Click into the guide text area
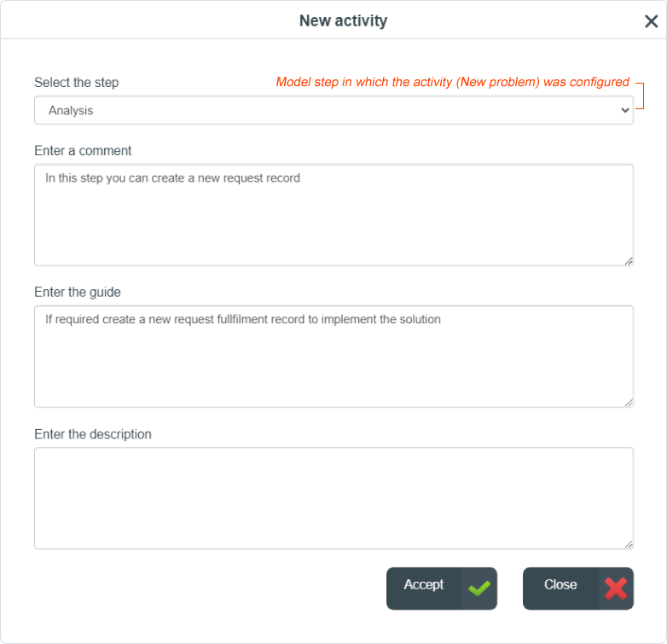 click(333, 357)
